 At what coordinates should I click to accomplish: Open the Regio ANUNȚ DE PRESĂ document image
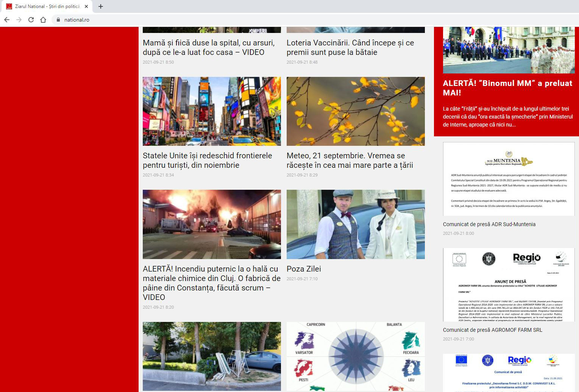(509, 285)
